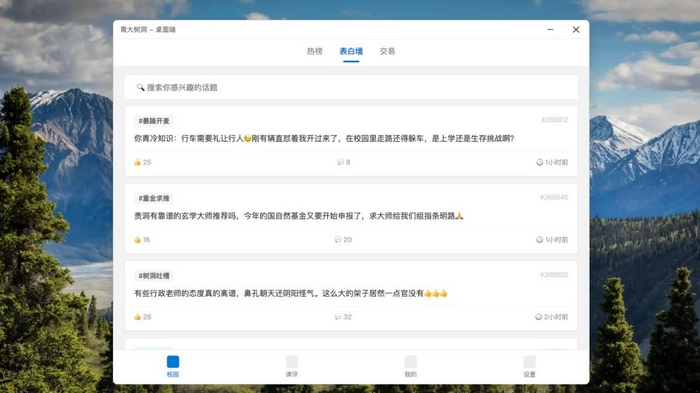Click post ID #368912
Screen dimensions: 700x393
pyautogui.click(x=554, y=120)
